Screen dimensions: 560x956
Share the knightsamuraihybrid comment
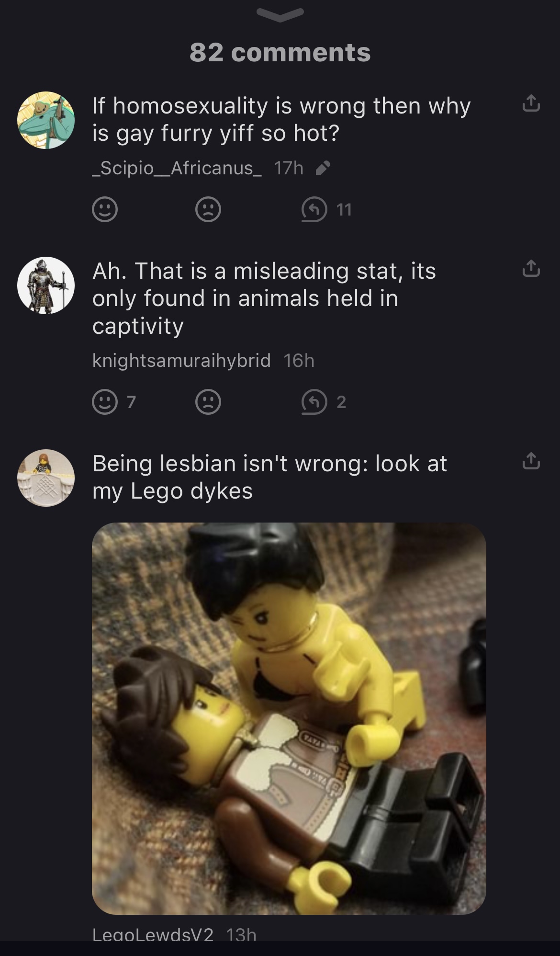tap(531, 269)
